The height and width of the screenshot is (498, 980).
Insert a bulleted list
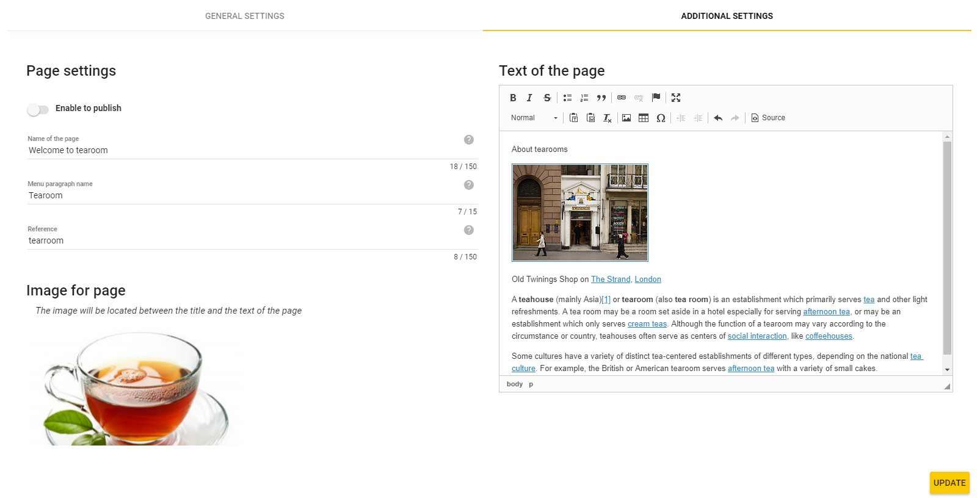(x=567, y=98)
